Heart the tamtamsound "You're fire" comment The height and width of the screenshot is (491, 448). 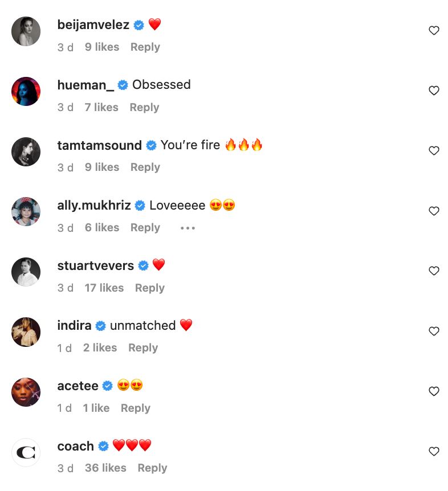coord(434,151)
